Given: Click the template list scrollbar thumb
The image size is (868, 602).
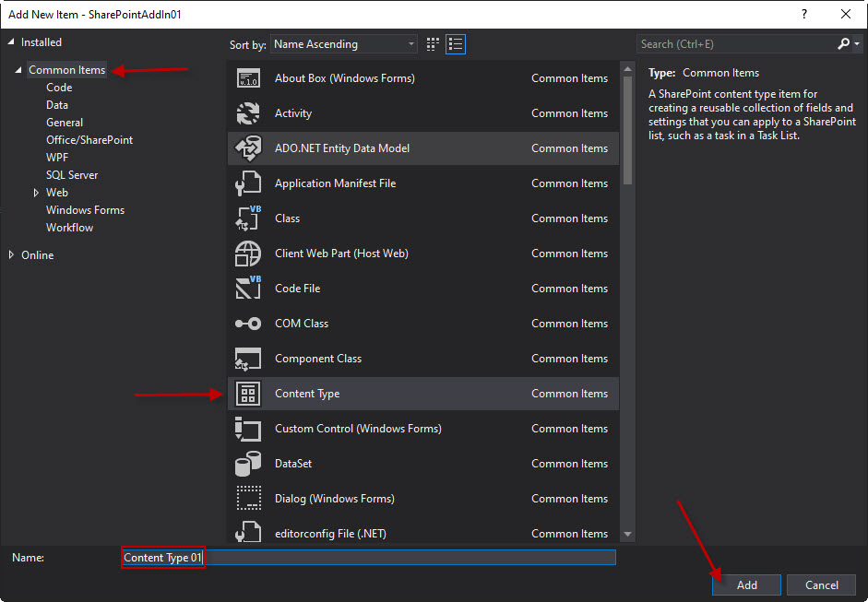Looking at the screenshot, I should [627, 130].
